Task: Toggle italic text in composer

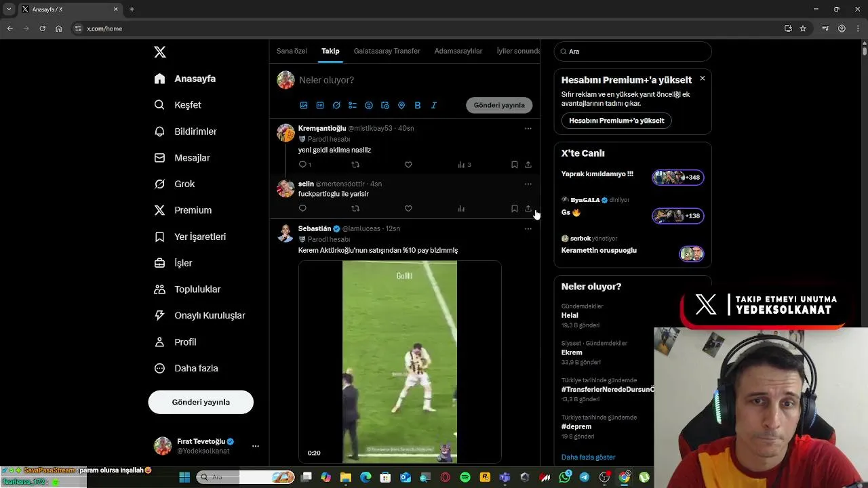Action: [434, 105]
